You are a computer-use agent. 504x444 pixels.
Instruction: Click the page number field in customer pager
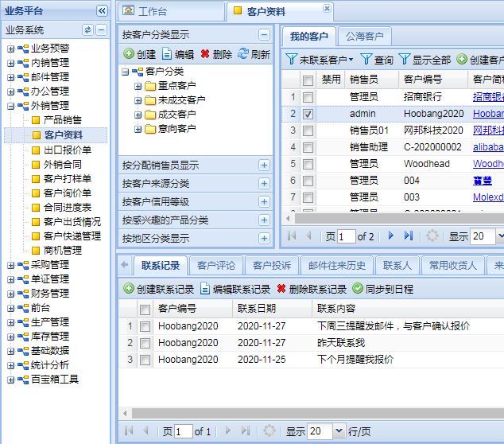346,236
